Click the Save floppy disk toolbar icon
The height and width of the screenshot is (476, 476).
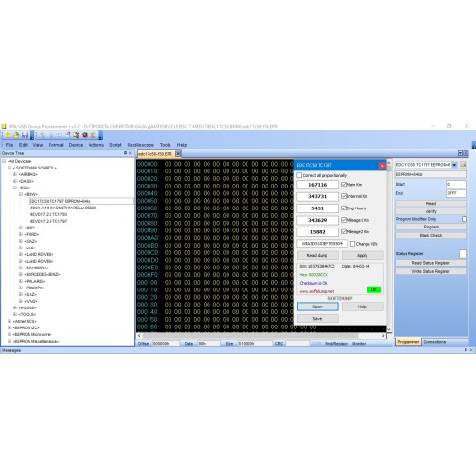(x=25, y=135)
